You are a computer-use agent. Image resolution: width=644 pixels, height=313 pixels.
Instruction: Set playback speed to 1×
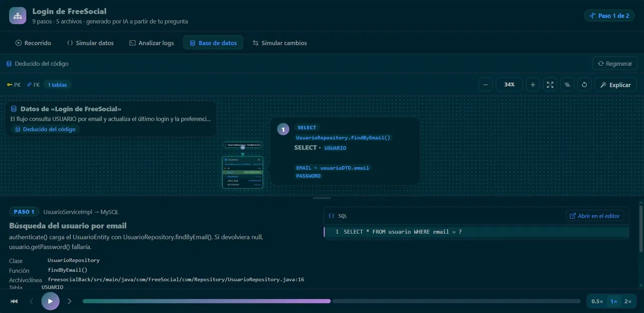[x=614, y=301]
